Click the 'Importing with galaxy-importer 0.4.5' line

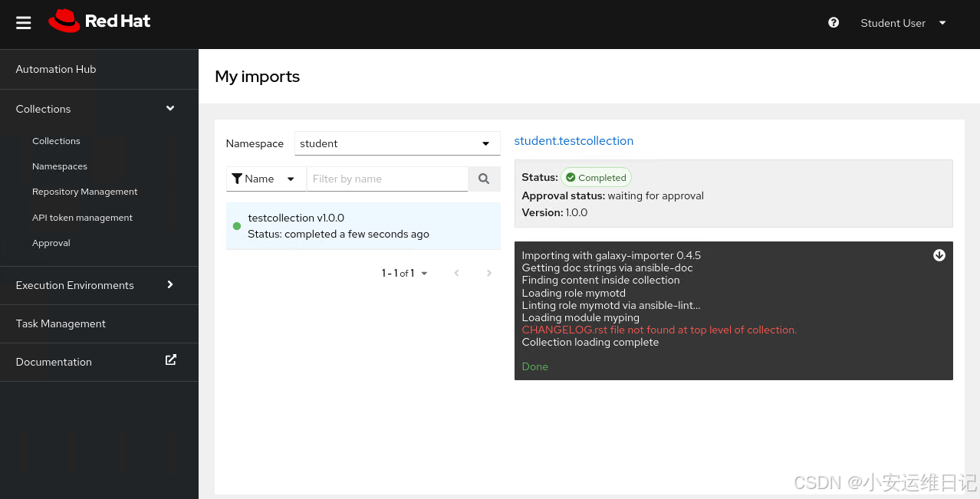(611, 255)
